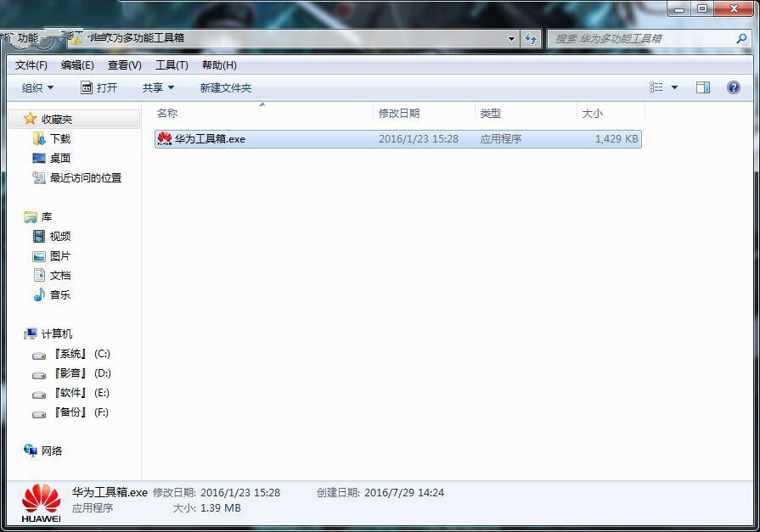Open the 查看(V) menu
Image resolution: width=760 pixels, height=532 pixels.
click(x=124, y=65)
